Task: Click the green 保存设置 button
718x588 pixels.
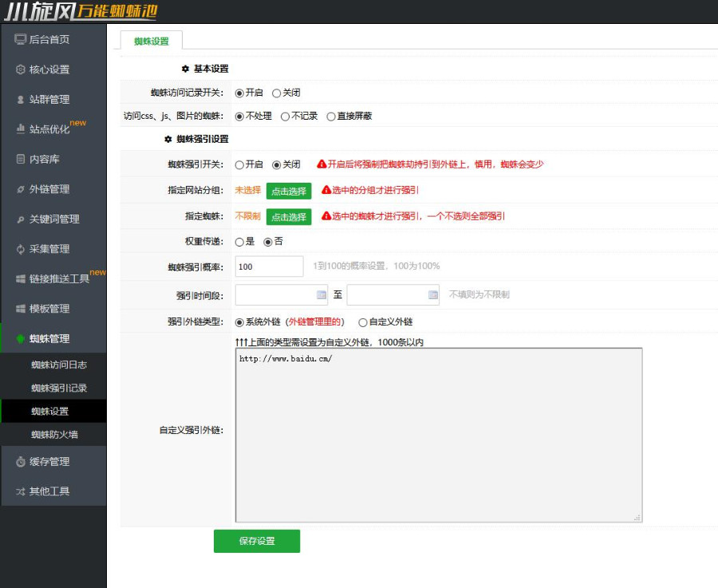Action: [x=256, y=541]
